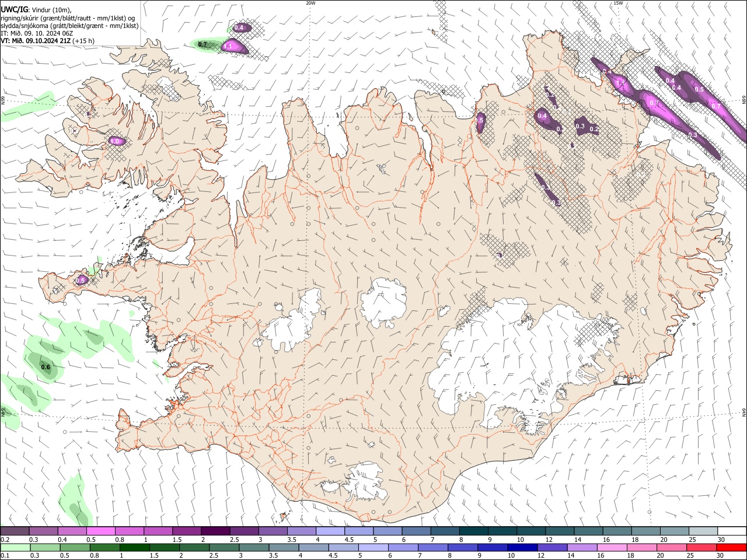
Task: Pick the 0.5 green swatch in lower scale
Action: 75,547
